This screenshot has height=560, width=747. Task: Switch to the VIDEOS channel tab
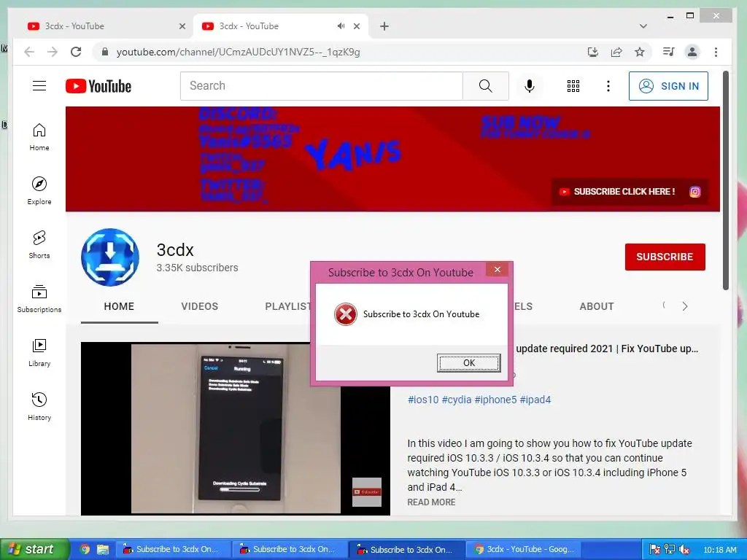(x=200, y=307)
